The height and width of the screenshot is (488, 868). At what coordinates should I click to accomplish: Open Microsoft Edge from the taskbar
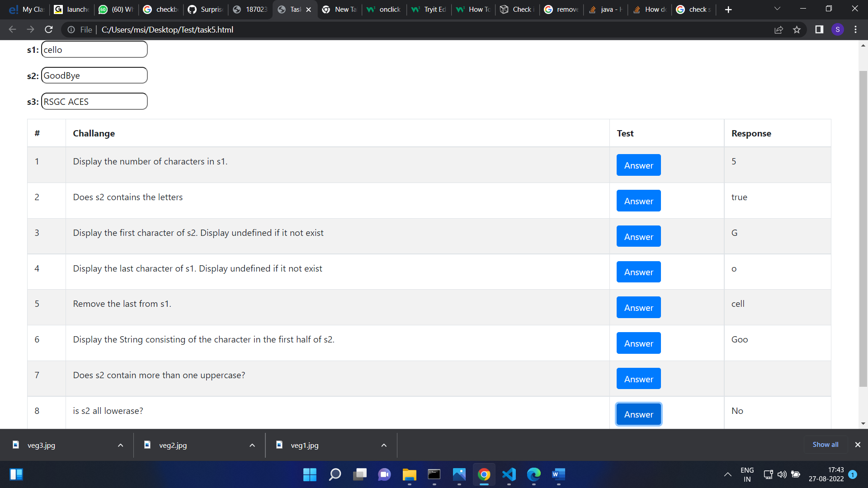[x=533, y=474]
